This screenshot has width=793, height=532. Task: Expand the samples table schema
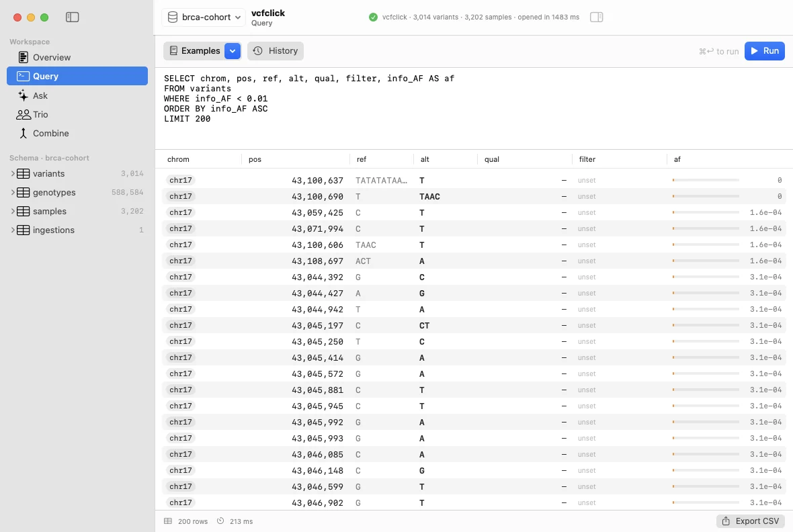pyautogui.click(x=13, y=211)
